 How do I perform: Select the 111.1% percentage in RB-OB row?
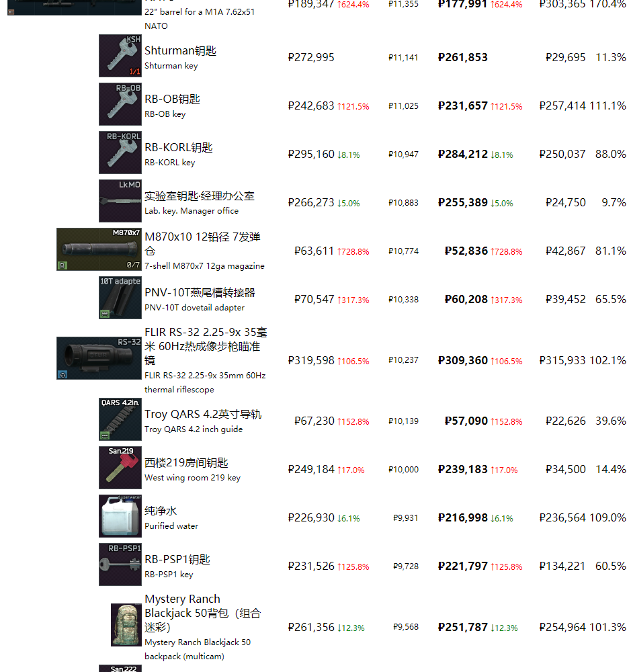(x=608, y=106)
